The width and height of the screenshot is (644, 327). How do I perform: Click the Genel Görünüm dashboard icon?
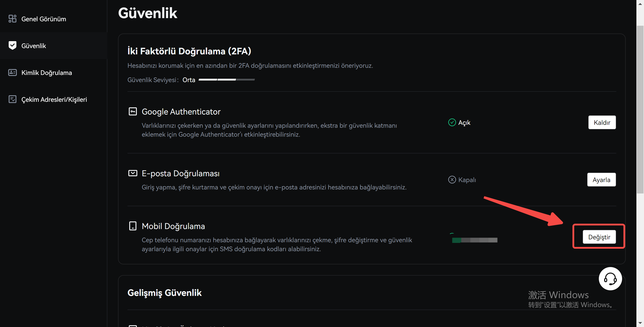pyautogui.click(x=12, y=19)
